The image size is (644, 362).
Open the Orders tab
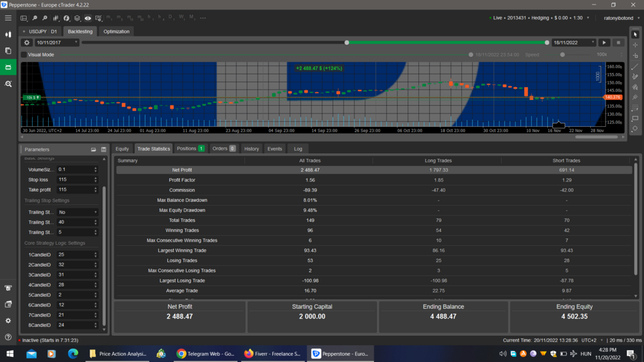(224, 149)
